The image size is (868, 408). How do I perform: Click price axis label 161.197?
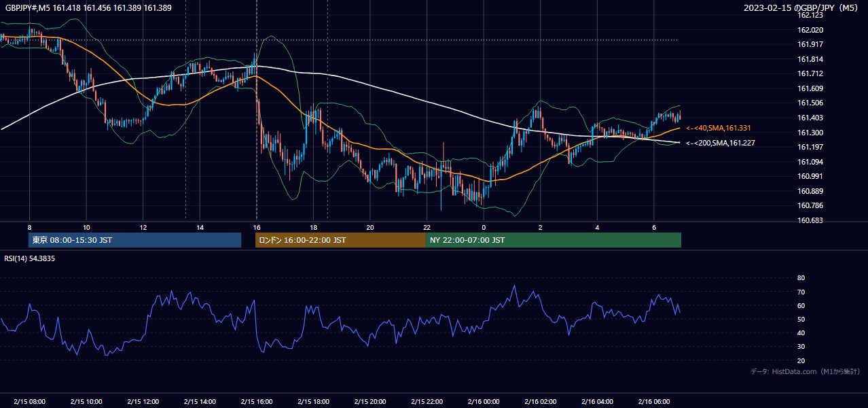coord(810,147)
